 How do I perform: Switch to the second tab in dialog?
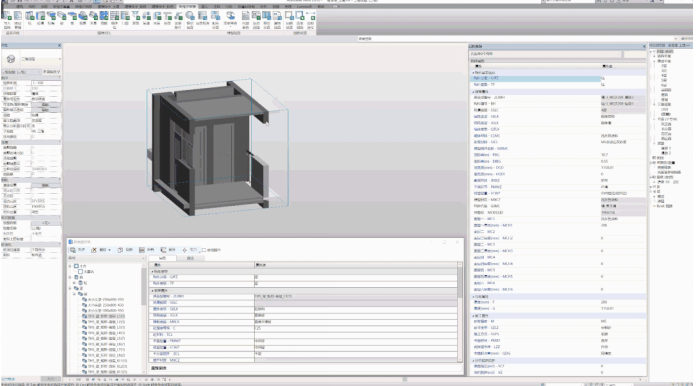190,258
